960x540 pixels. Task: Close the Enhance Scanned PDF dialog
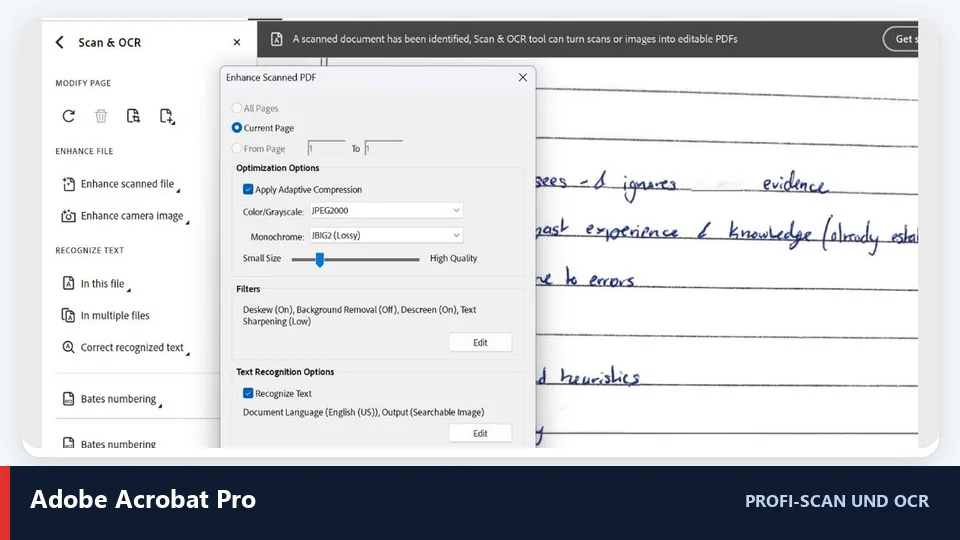tap(523, 77)
